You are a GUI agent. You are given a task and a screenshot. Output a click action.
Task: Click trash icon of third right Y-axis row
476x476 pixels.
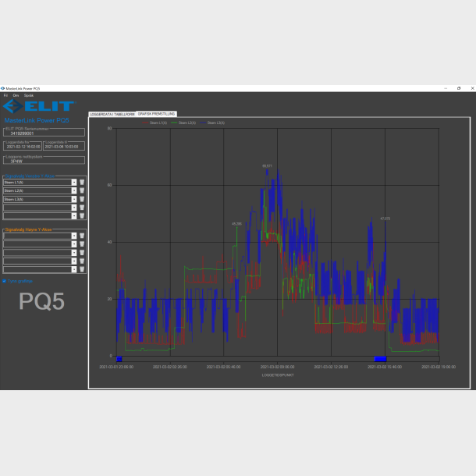point(82,253)
